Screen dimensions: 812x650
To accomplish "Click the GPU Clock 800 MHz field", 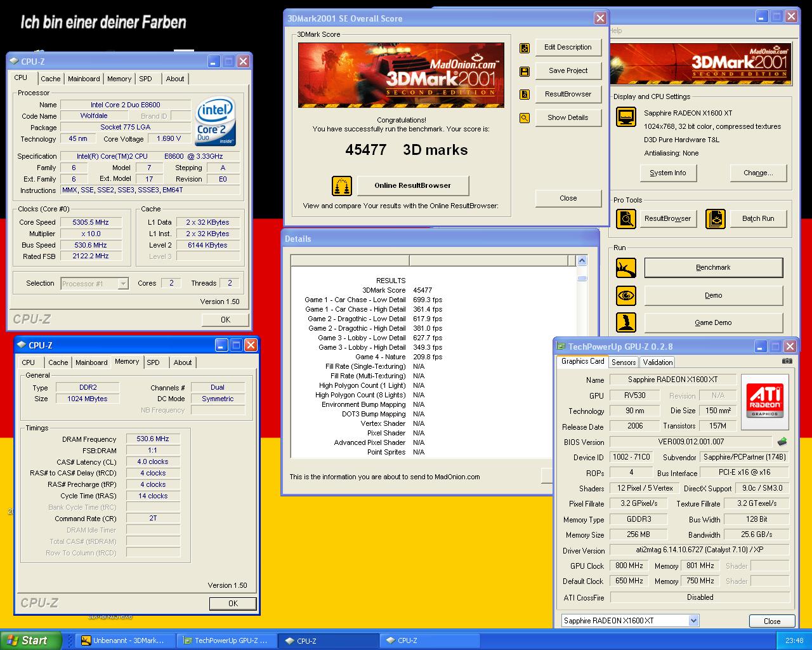I will [x=629, y=566].
